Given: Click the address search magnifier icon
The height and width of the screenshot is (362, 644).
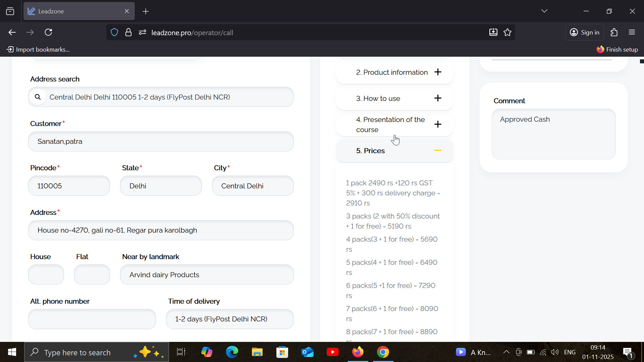Looking at the screenshot, I should (38, 97).
